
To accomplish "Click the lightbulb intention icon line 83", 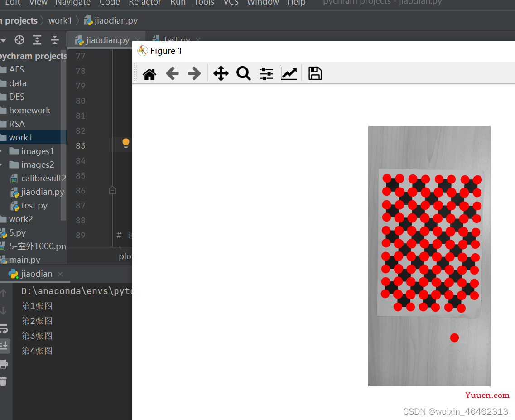I will pos(126,143).
